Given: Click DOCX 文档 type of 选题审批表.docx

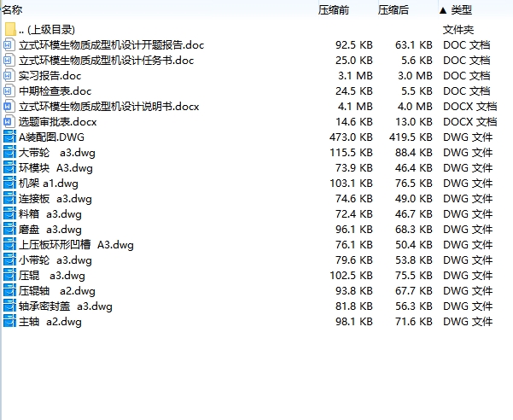Looking at the screenshot, I should (469, 122).
